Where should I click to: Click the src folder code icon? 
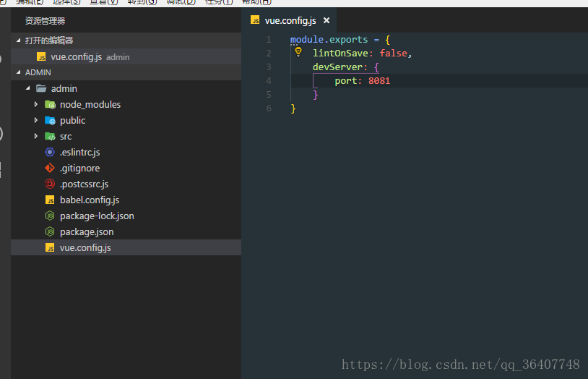pyautogui.click(x=50, y=137)
